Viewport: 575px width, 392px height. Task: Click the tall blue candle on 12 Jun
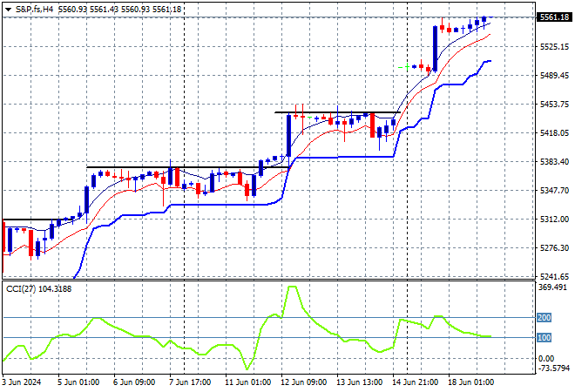tap(289, 136)
